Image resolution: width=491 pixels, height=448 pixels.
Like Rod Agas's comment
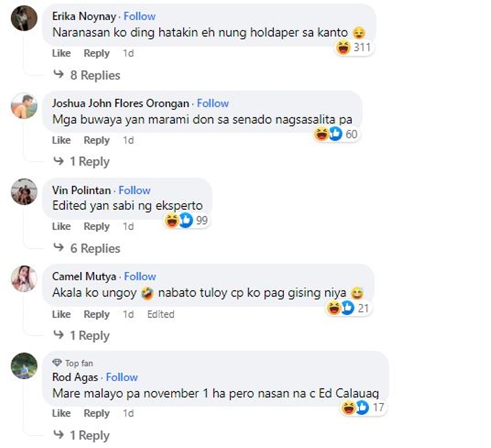pos(62,413)
